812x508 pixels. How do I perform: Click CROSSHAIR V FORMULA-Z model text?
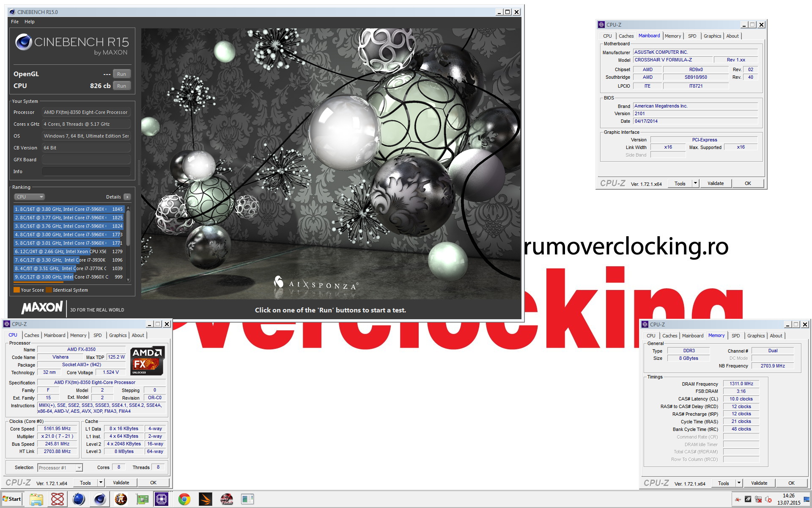click(x=663, y=60)
